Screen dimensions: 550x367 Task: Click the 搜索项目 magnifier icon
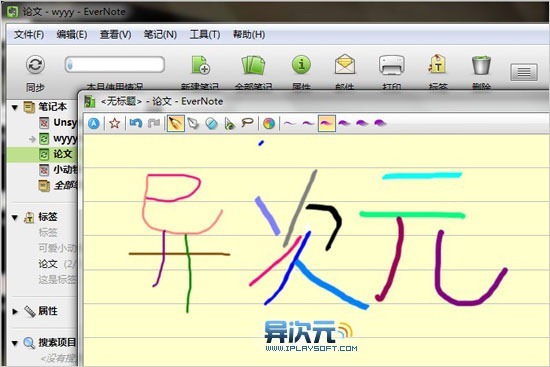[x=29, y=343]
